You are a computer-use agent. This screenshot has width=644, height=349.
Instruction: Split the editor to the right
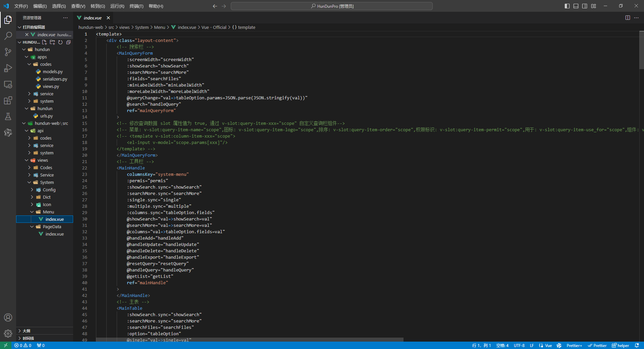tap(628, 18)
